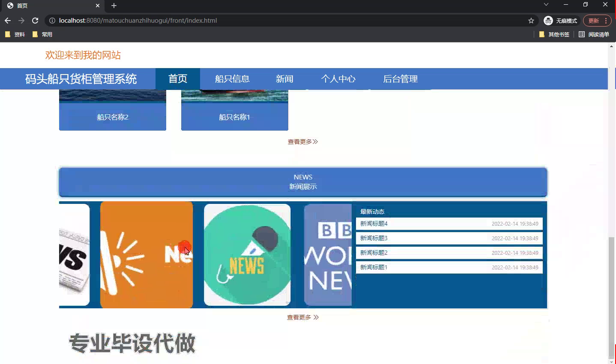Go back with the browser back arrow
Viewport: 616px width, 364px height.
coord(8,21)
